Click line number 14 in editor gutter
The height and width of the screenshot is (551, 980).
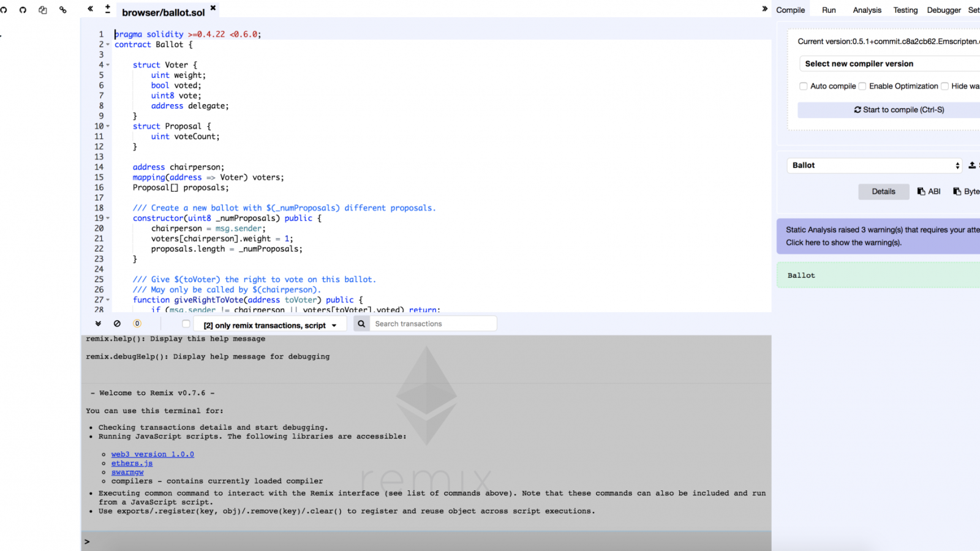pyautogui.click(x=99, y=167)
